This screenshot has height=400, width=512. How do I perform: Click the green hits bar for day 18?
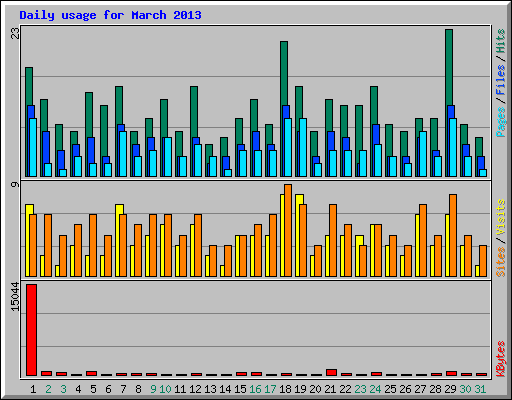pyautogui.click(x=284, y=73)
